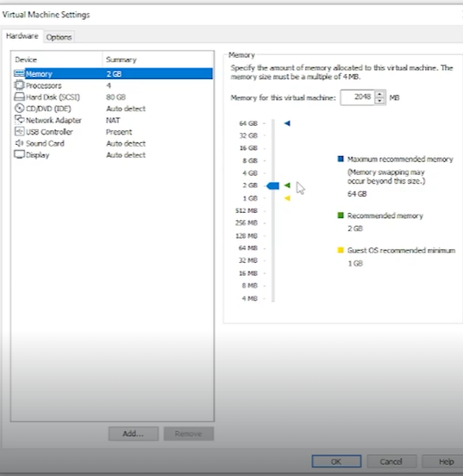Click the 256 MB slider scale label

(x=247, y=222)
